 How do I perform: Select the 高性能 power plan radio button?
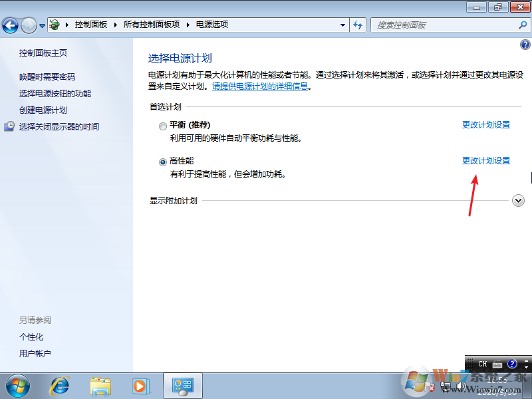point(162,161)
